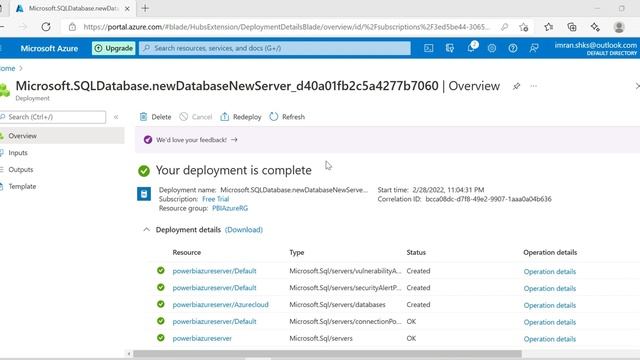Open Operation details for Microsoft.Sql/servers row

550,339
